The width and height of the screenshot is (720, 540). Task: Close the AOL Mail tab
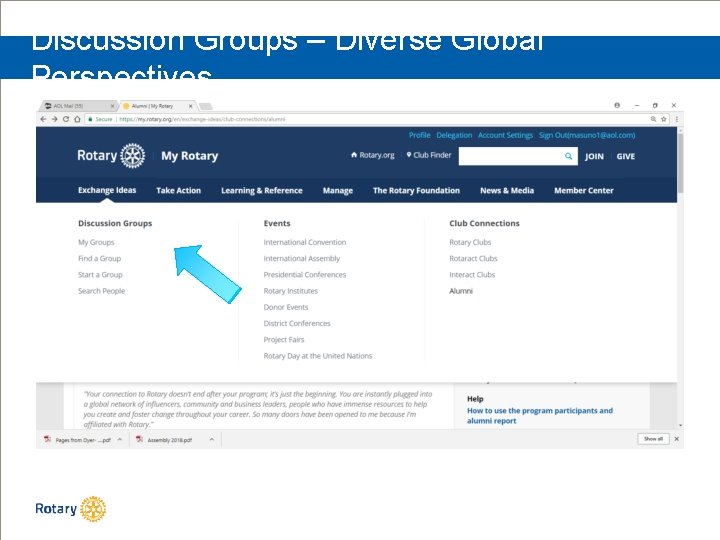click(112, 106)
